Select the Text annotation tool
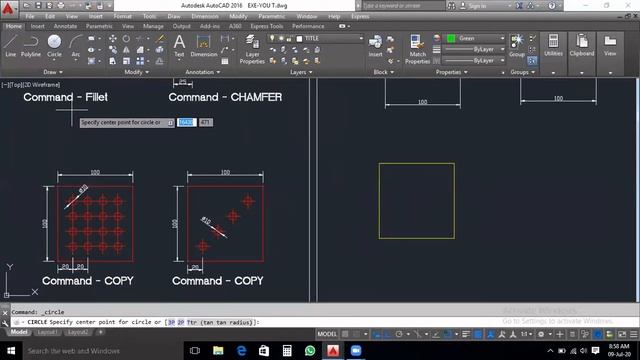 pos(179,45)
